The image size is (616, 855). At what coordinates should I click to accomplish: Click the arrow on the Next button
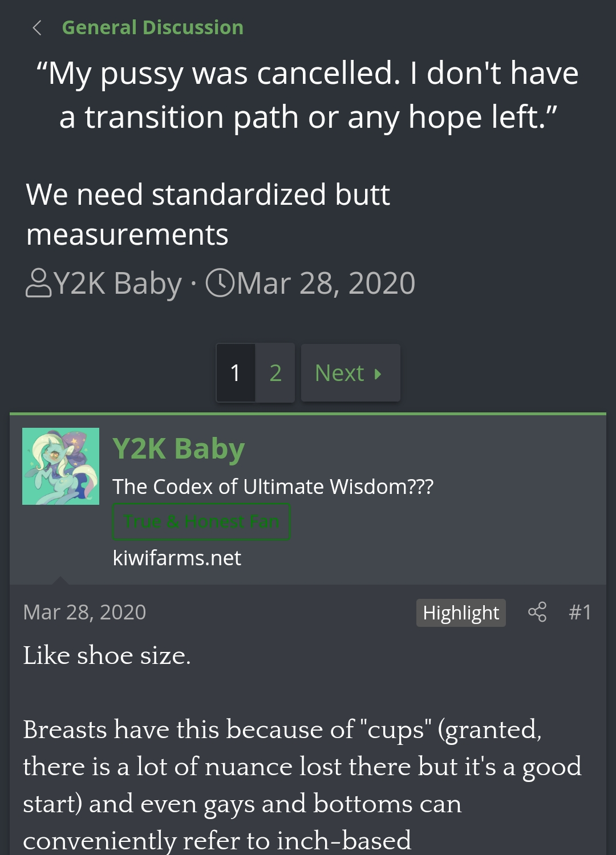pyautogui.click(x=378, y=374)
